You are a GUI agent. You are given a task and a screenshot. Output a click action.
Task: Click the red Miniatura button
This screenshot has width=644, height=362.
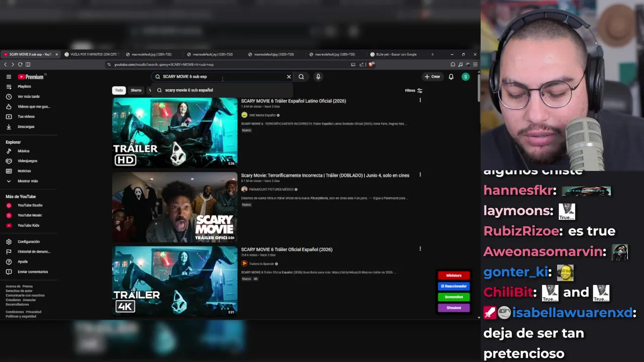point(454,276)
